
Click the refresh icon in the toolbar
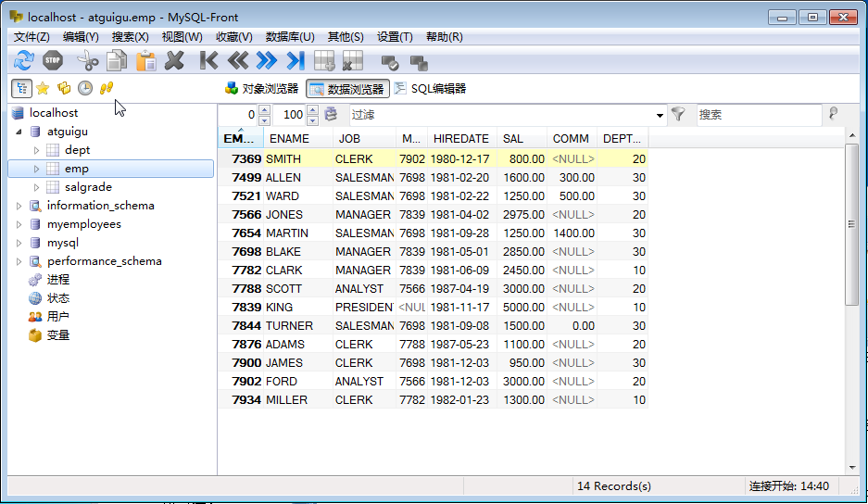click(24, 60)
